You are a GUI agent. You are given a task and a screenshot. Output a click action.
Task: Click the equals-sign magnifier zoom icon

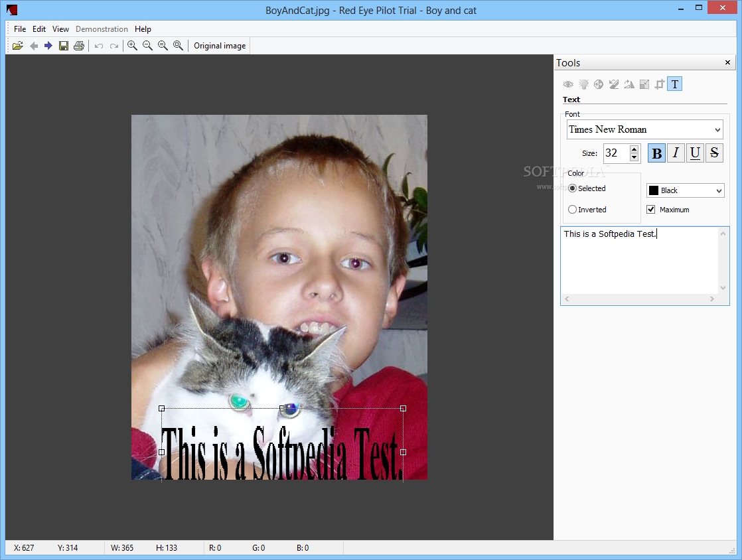[163, 46]
